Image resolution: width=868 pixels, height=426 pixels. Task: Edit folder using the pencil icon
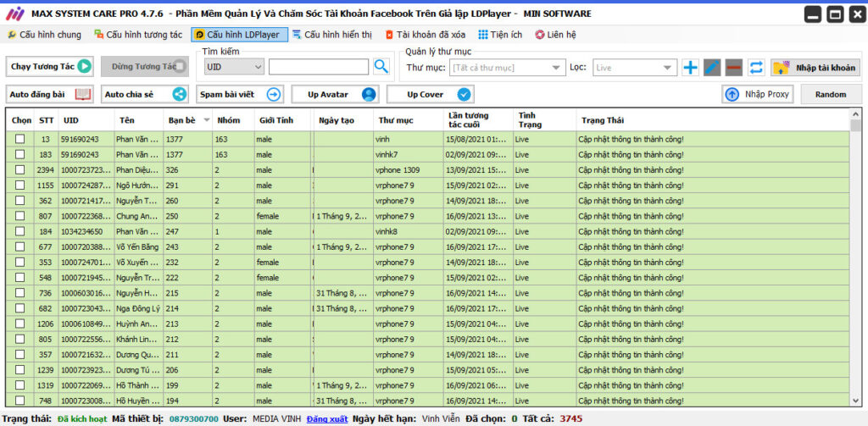coord(712,68)
